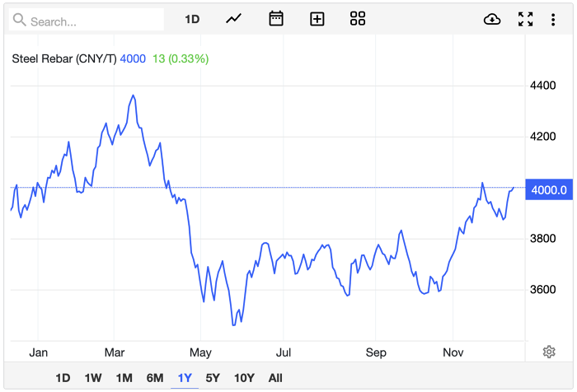The width and height of the screenshot is (577, 392).
Task: Open the four-square grid layout icon
Action: (x=358, y=18)
